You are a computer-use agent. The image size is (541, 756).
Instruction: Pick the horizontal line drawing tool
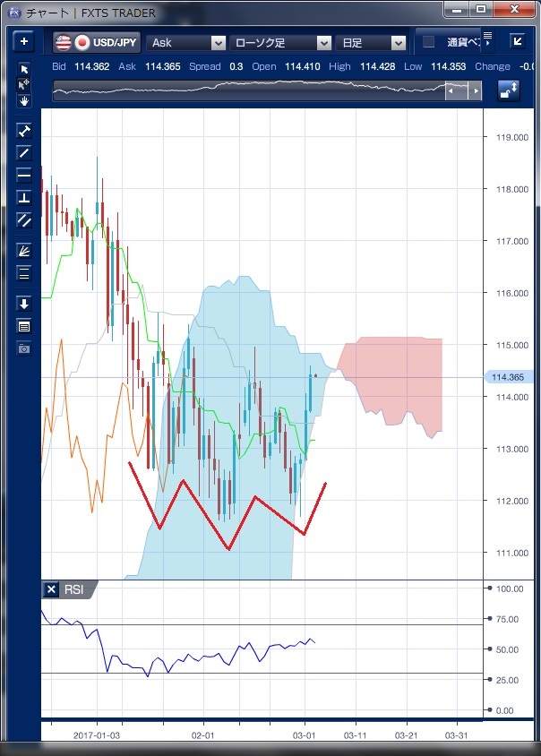click(24, 176)
